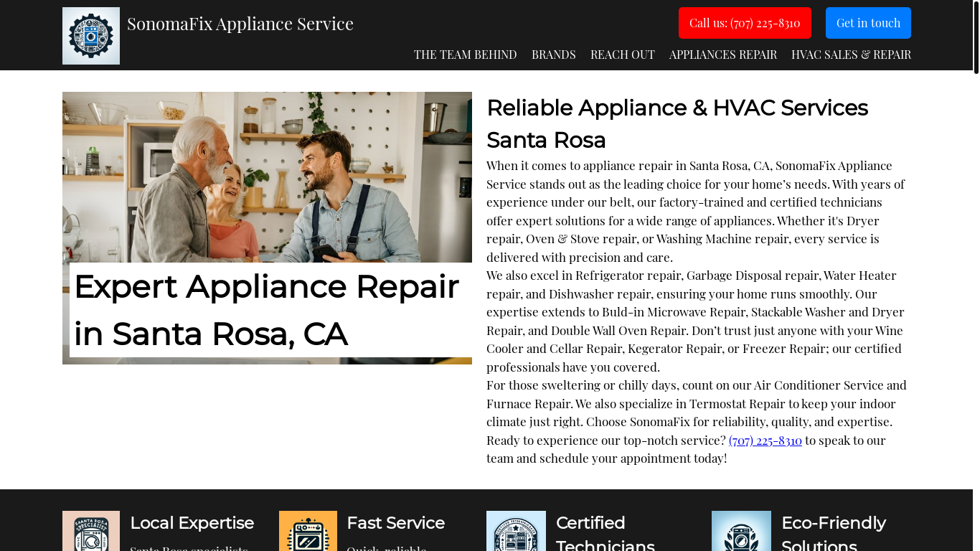Expand the APPLIANCES REPAIR menu
The image size is (980, 551).
[x=723, y=55]
